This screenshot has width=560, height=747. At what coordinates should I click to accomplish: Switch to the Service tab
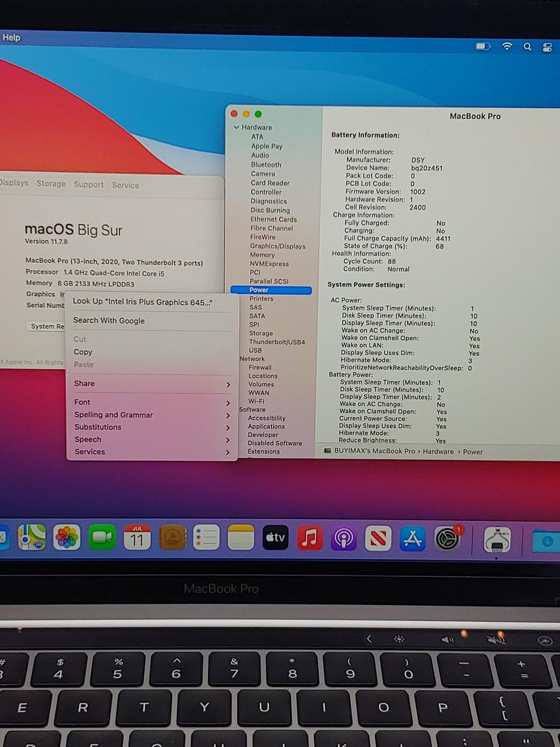126,185
